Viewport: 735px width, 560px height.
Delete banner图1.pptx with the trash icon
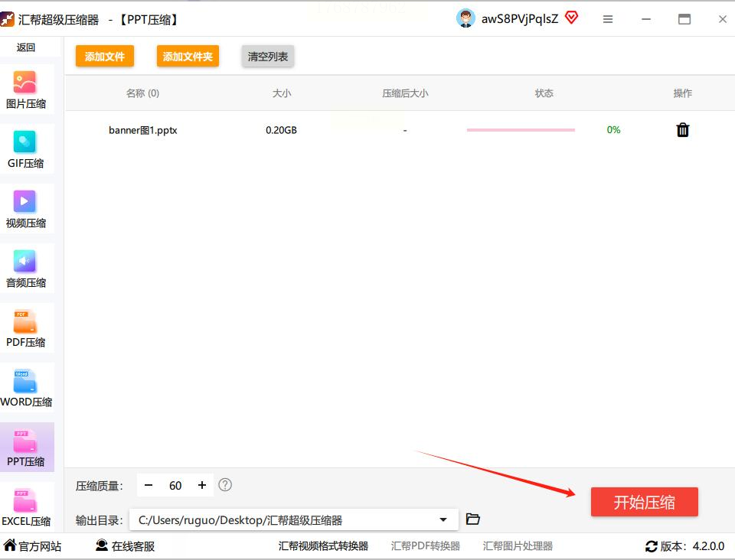[682, 130]
